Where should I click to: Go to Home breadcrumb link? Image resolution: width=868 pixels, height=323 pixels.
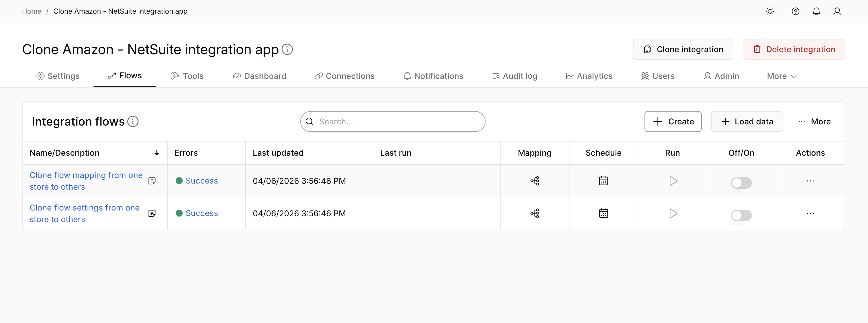tap(32, 12)
